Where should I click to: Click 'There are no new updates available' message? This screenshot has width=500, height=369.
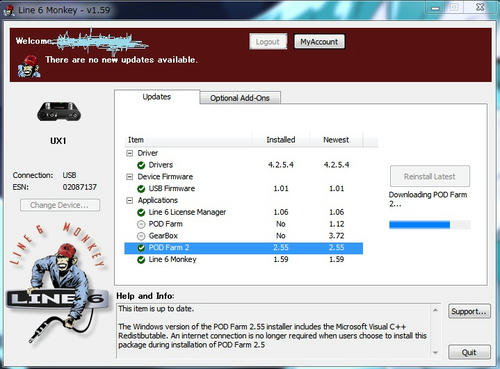point(121,60)
